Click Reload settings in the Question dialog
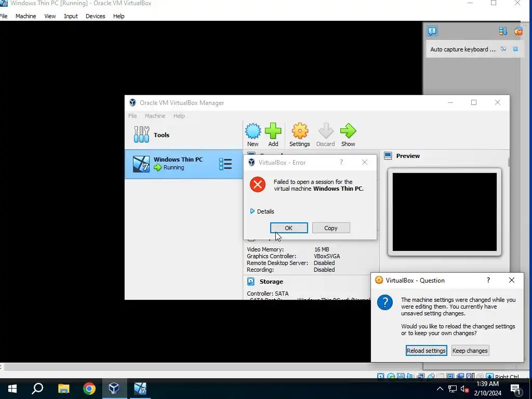532x399 pixels. pyautogui.click(x=426, y=351)
